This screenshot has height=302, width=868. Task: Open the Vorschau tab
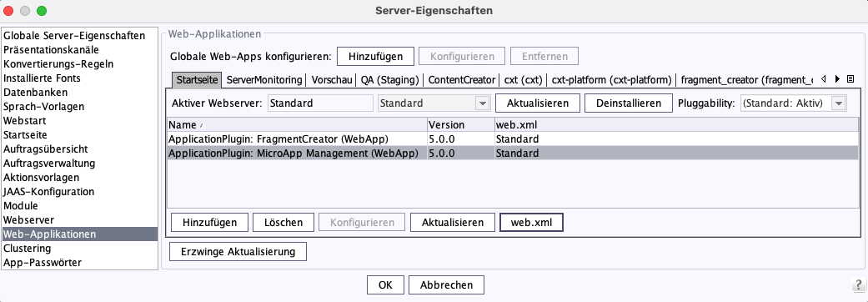tap(332, 80)
